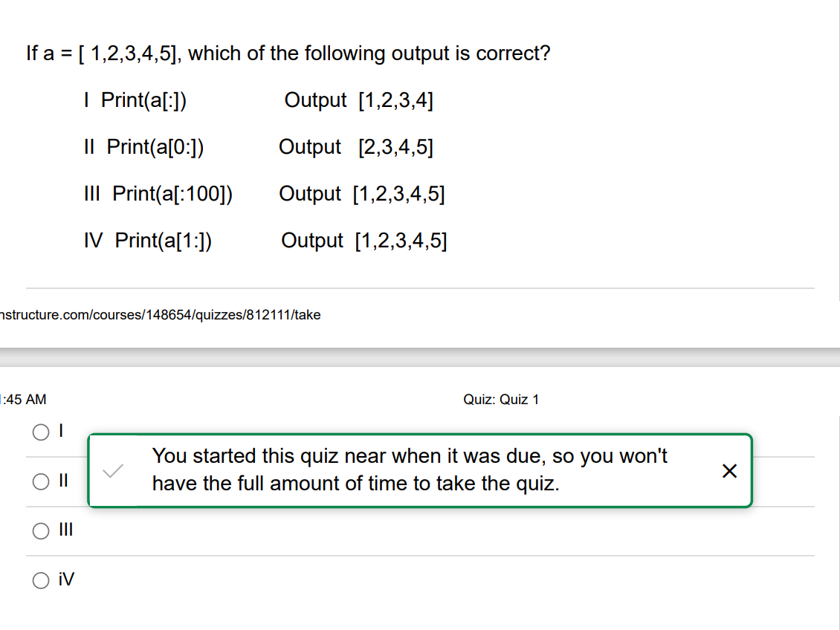Screen dimensions: 840x630
Task: Dismiss the quiz time warning alert
Action: pyautogui.click(x=729, y=470)
